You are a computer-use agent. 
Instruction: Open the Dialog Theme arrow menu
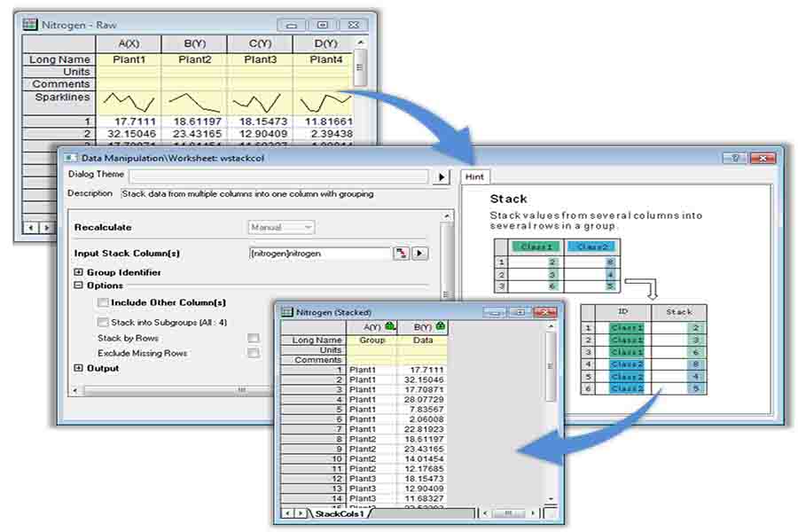442,176
